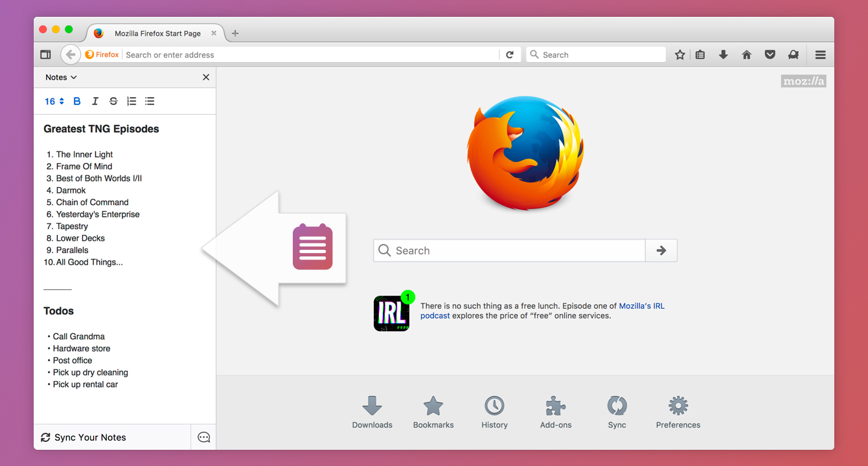The width and height of the screenshot is (868, 466).
Task: Bookmark this page with the star icon
Action: coord(680,55)
